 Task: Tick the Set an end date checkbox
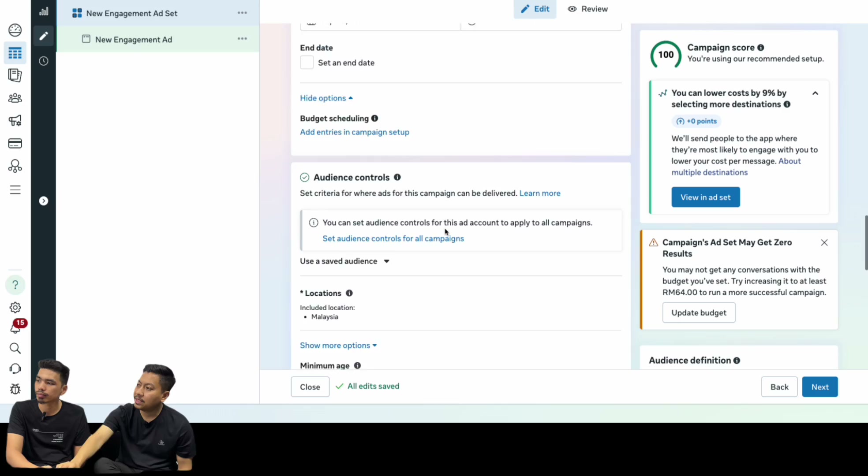[307, 63]
